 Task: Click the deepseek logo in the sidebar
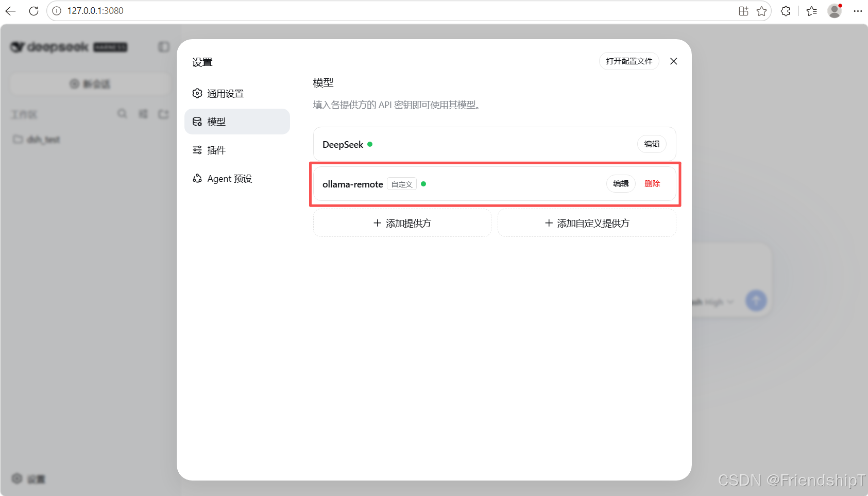point(69,47)
